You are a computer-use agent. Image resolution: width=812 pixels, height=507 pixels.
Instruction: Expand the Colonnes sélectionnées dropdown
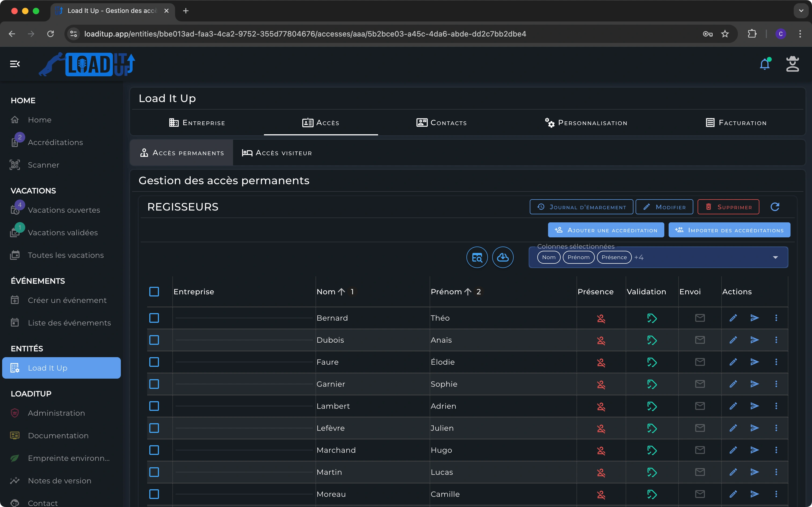coord(775,258)
